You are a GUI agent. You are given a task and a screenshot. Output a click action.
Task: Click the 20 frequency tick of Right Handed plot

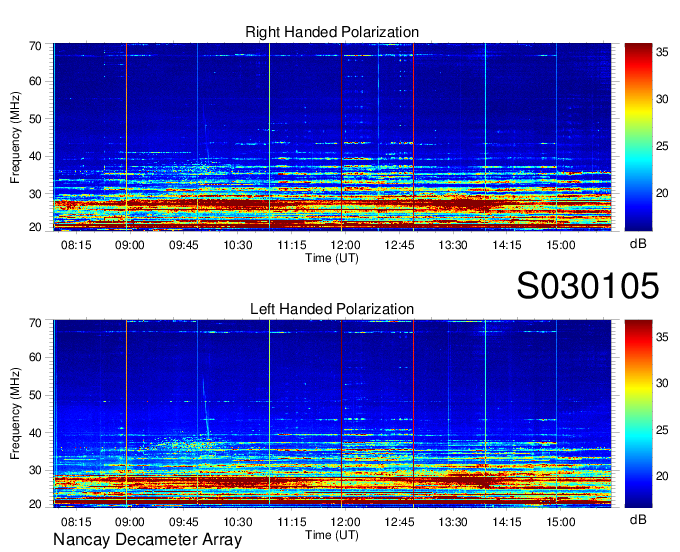(x=35, y=227)
